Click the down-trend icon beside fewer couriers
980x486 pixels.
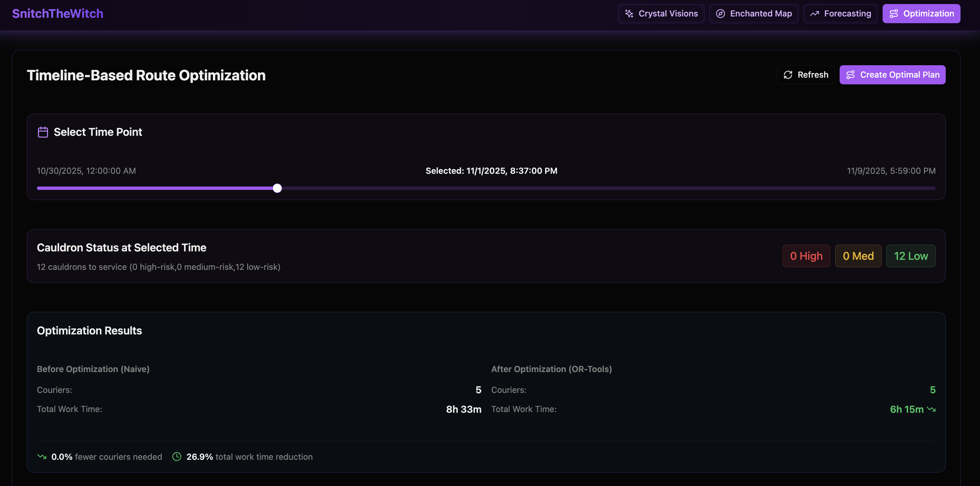(x=42, y=457)
